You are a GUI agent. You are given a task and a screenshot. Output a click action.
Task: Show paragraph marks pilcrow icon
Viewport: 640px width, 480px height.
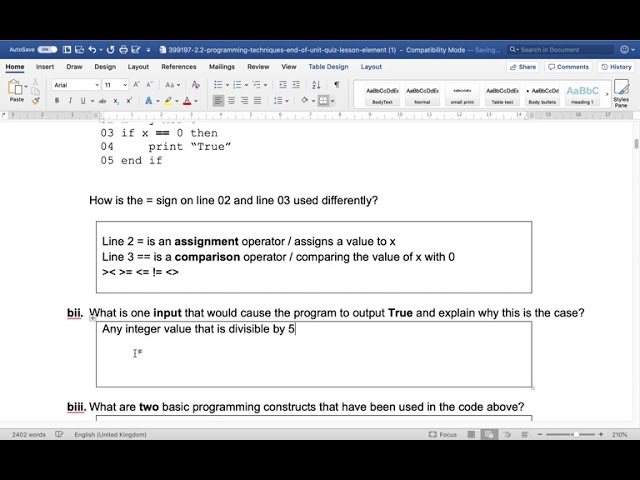(336, 85)
